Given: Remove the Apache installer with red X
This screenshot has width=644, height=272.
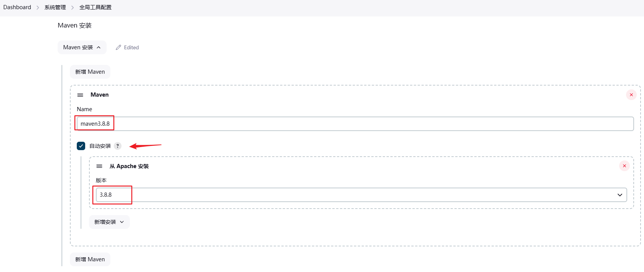Looking at the screenshot, I should point(624,166).
